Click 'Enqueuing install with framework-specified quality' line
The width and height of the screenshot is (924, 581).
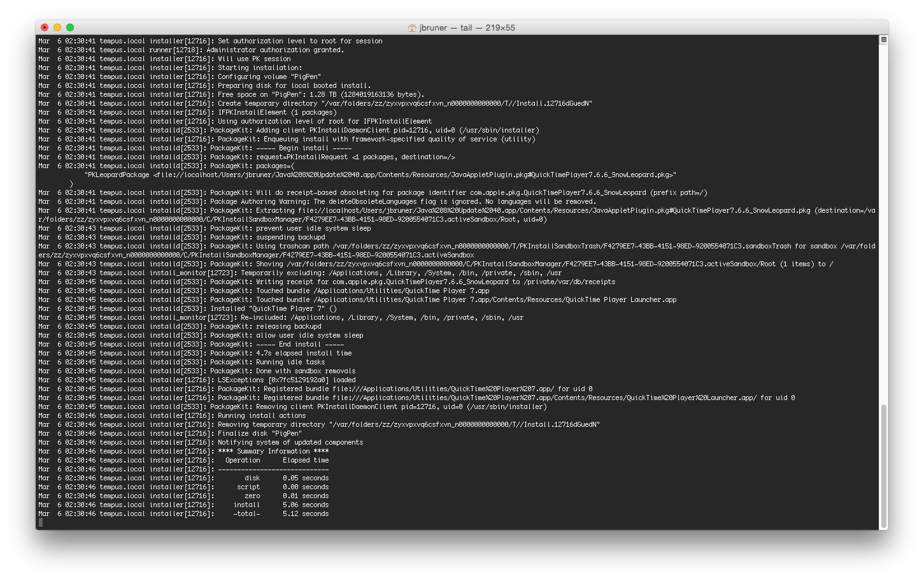[287, 139]
